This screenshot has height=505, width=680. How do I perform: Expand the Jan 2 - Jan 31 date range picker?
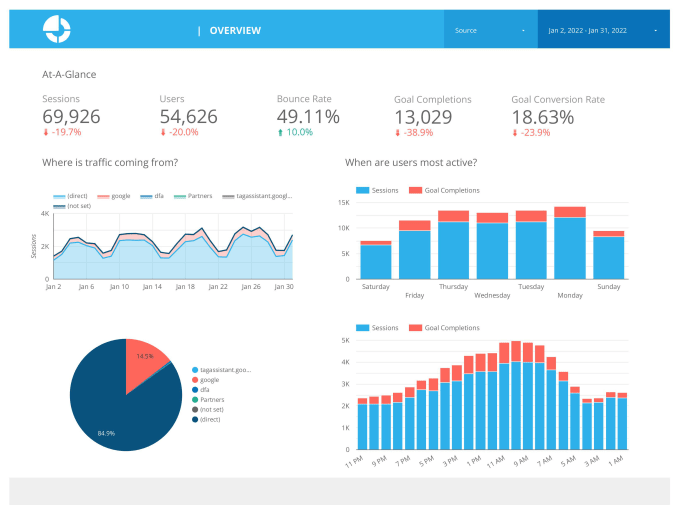[x=604, y=30]
